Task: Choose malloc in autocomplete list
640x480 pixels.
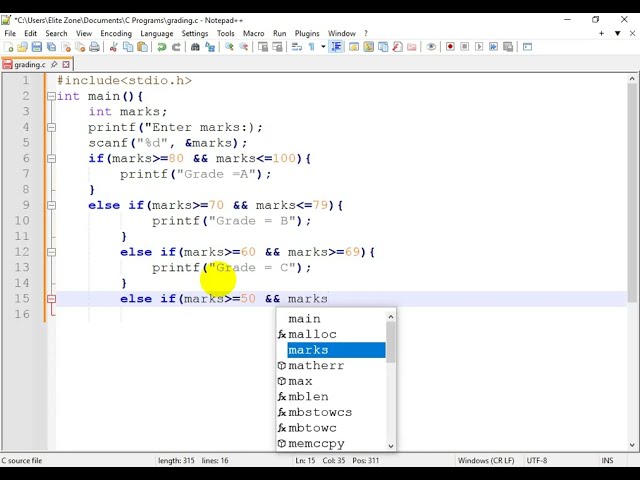Action: [331, 334]
